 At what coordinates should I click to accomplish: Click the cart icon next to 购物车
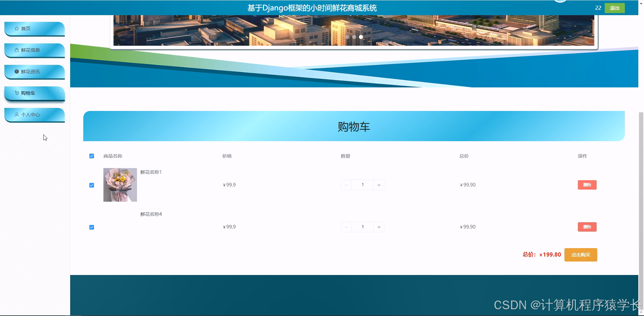point(17,93)
